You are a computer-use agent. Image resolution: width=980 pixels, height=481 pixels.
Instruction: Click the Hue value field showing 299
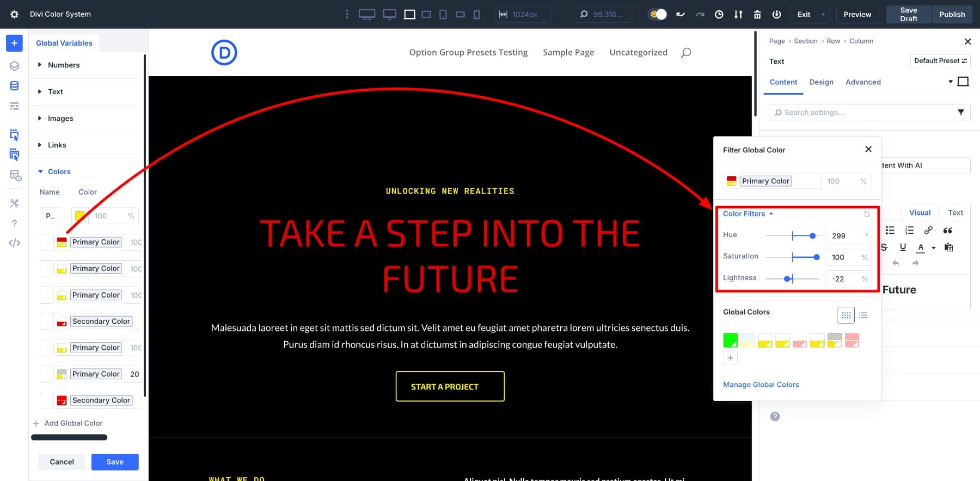coord(848,236)
